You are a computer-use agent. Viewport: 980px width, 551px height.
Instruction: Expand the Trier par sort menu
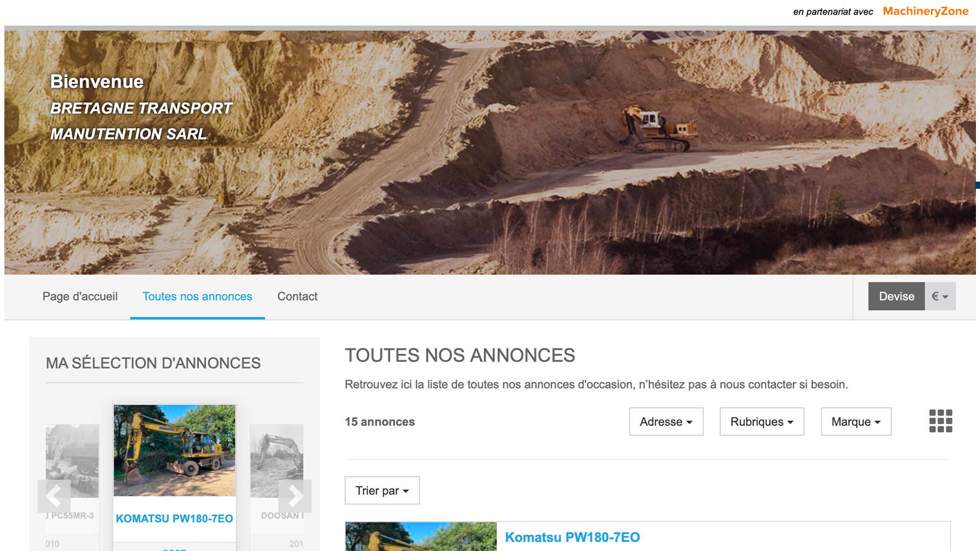382,490
